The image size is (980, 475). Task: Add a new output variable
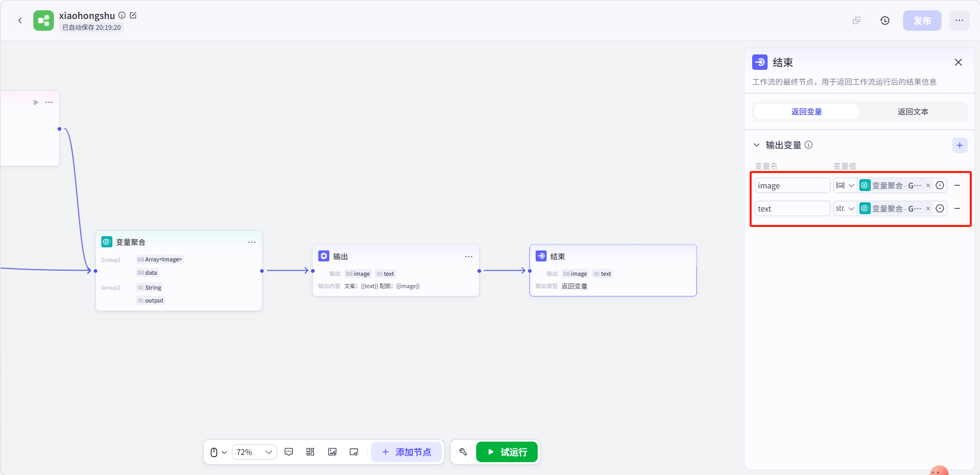[x=960, y=145]
